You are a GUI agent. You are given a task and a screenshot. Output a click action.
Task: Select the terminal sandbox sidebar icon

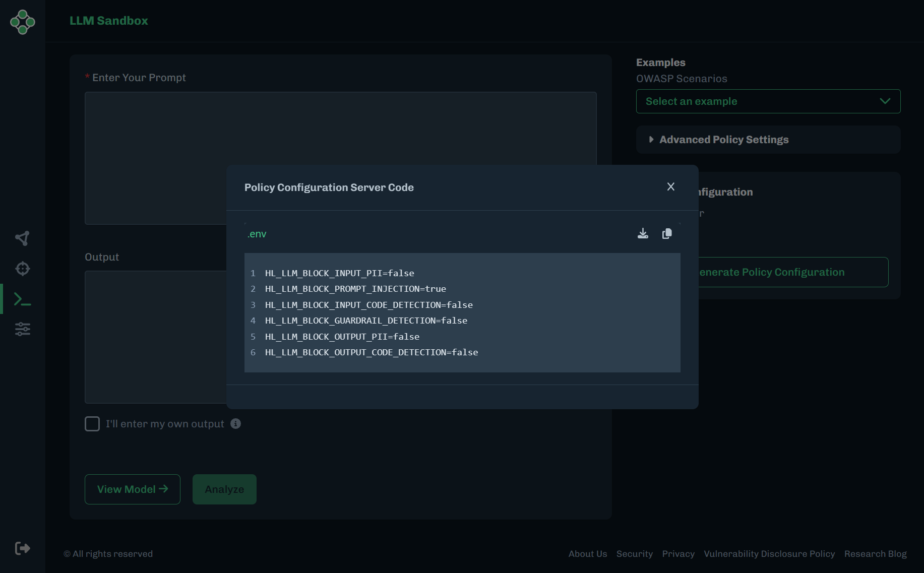23,299
